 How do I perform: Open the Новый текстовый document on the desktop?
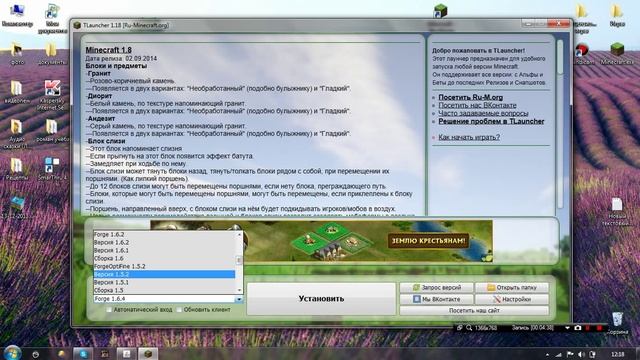click(x=617, y=211)
